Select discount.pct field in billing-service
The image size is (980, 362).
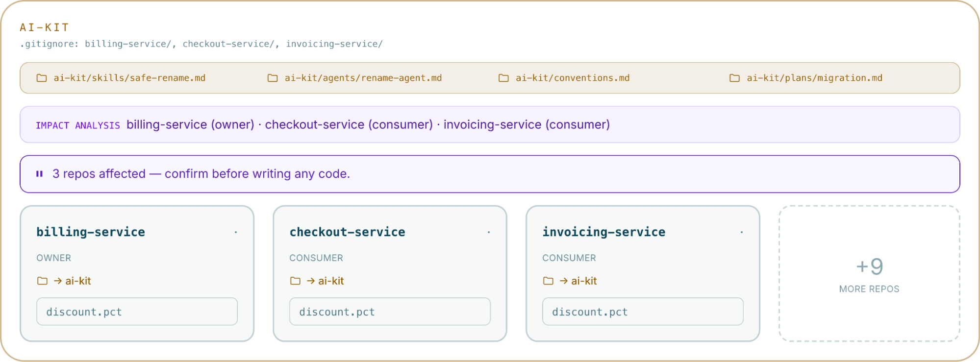pos(137,312)
